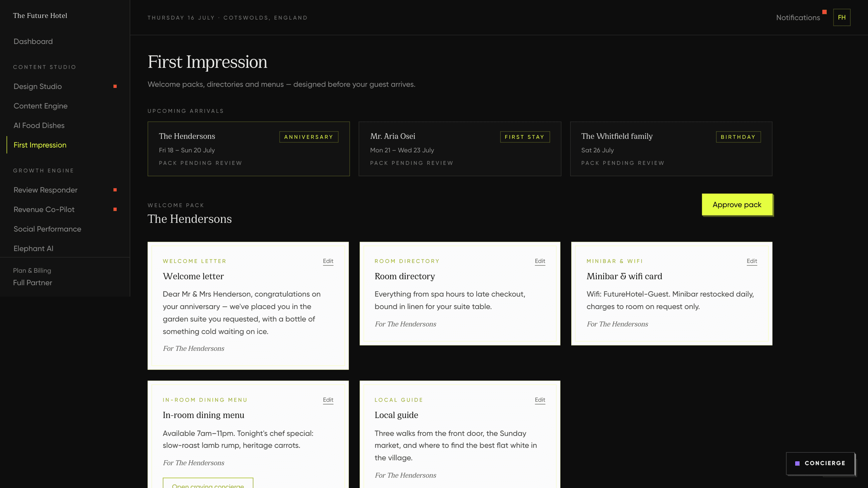This screenshot has height=488, width=868.
Task: Open Social Performance section
Action: (x=47, y=229)
